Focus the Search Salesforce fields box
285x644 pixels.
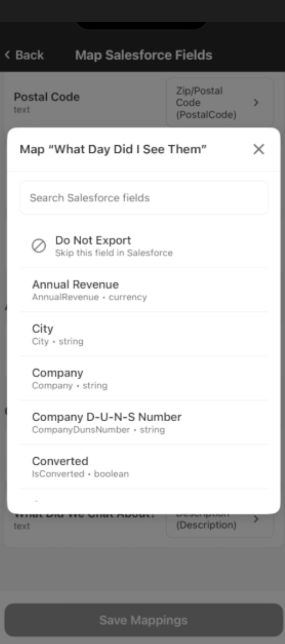pos(144,198)
